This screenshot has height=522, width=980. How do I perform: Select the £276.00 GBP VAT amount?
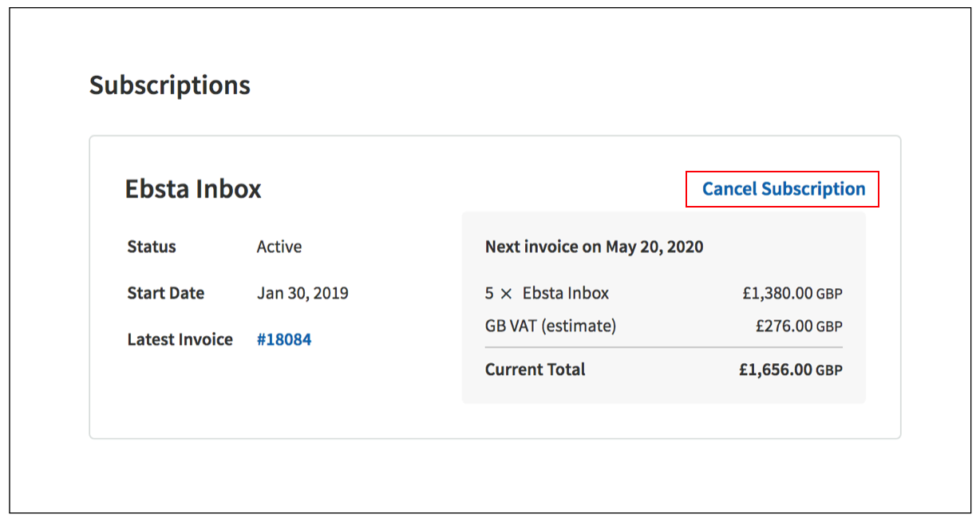[x=798, y=326]
